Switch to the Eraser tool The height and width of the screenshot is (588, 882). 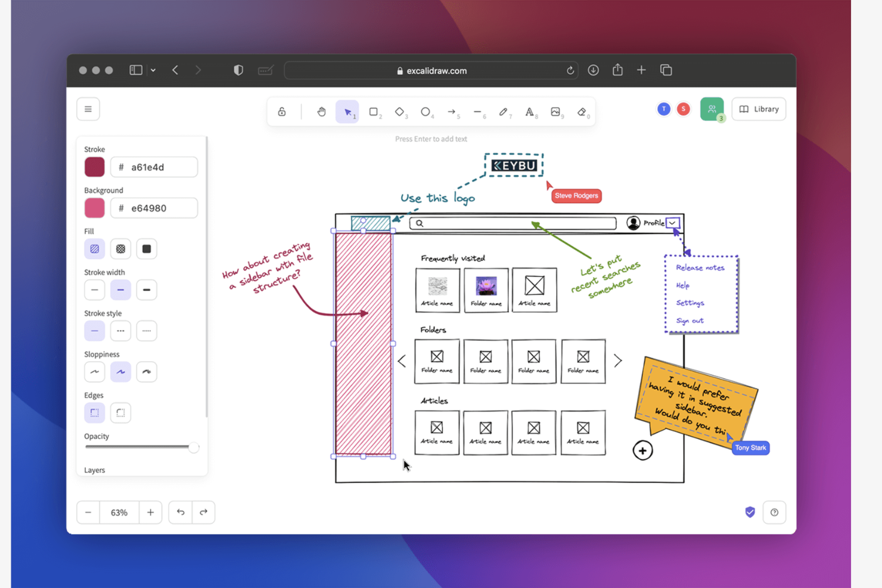(x=582, y=111)
